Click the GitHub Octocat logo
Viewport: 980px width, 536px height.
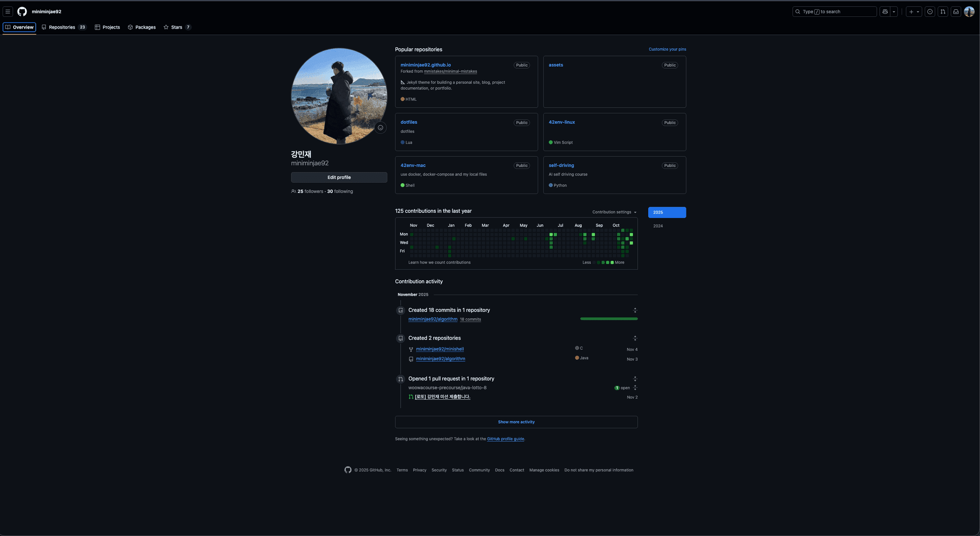[22, 12]
